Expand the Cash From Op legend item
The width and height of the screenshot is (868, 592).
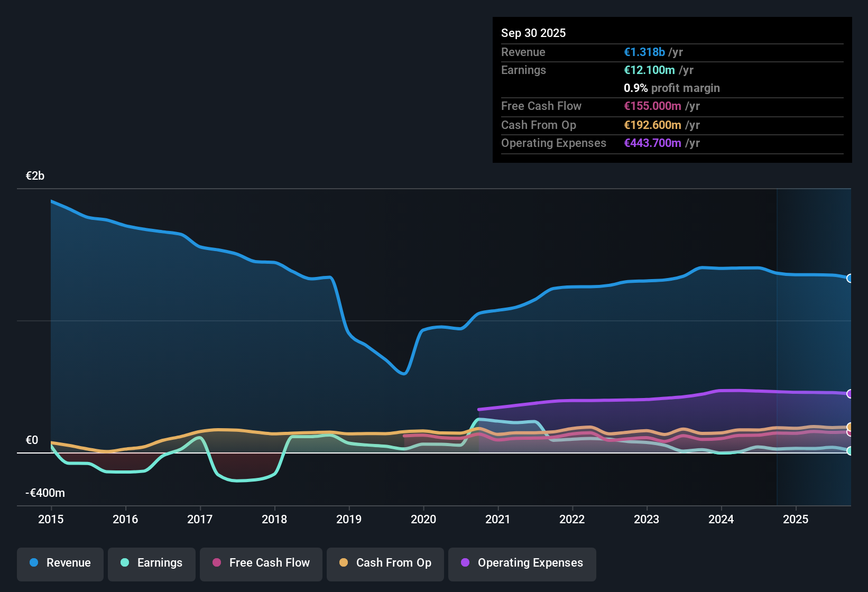(x=385, y=563)
